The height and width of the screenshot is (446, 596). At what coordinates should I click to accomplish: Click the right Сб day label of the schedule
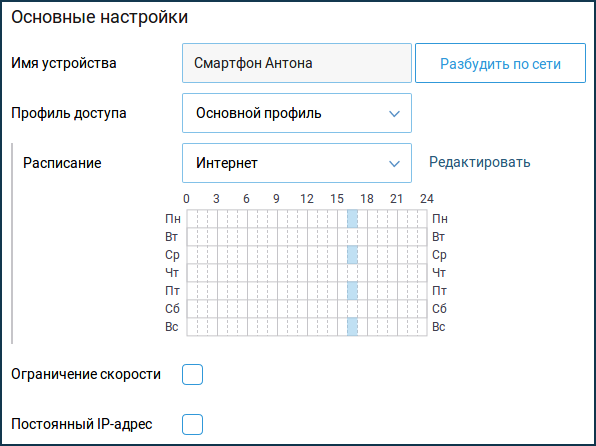pyautogui.click(x=439, y=309)
